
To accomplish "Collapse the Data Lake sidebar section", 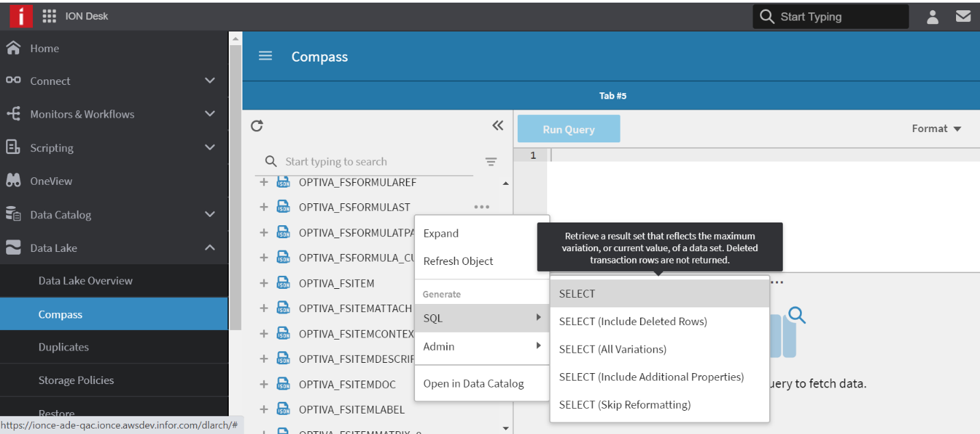I will tap(210, 248).
